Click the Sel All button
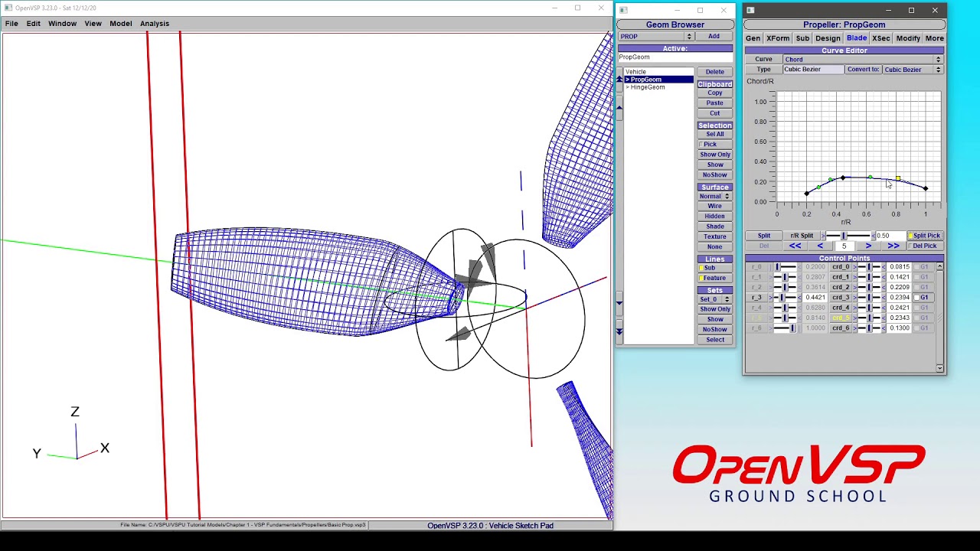 coord(715,134)
